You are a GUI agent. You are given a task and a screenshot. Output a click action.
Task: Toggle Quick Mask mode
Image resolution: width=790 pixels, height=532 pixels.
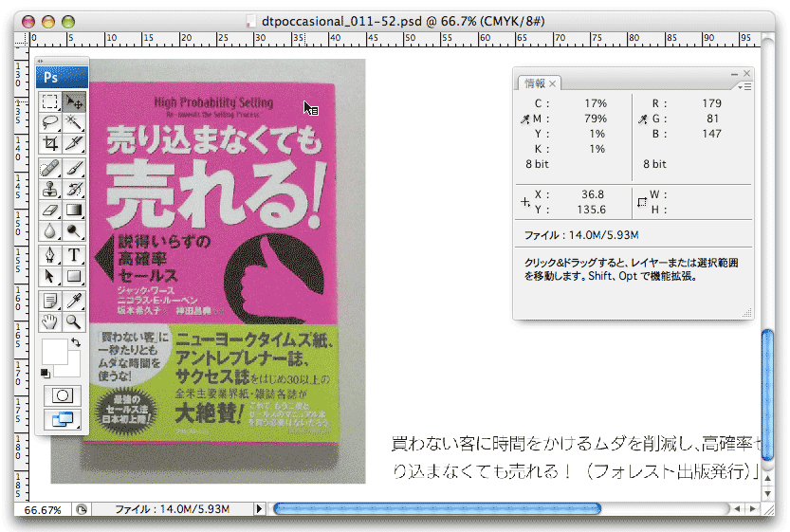pos(63,395)
